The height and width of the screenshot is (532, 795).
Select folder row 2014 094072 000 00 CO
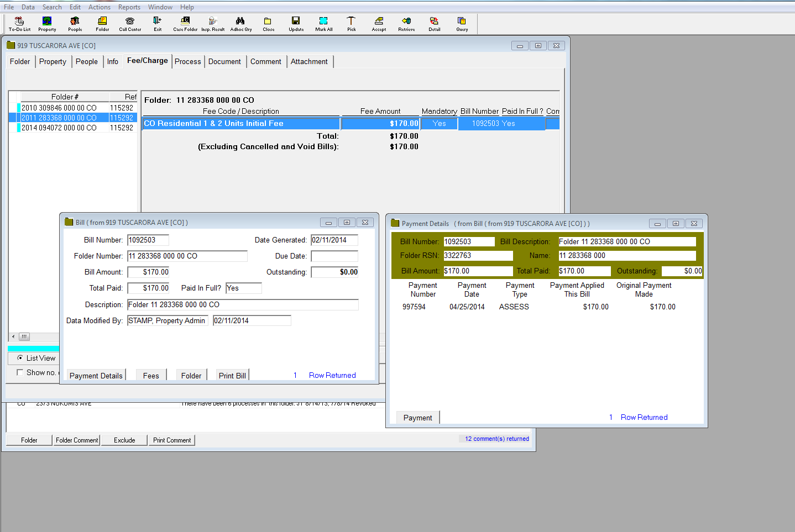(x=59, y=128)
